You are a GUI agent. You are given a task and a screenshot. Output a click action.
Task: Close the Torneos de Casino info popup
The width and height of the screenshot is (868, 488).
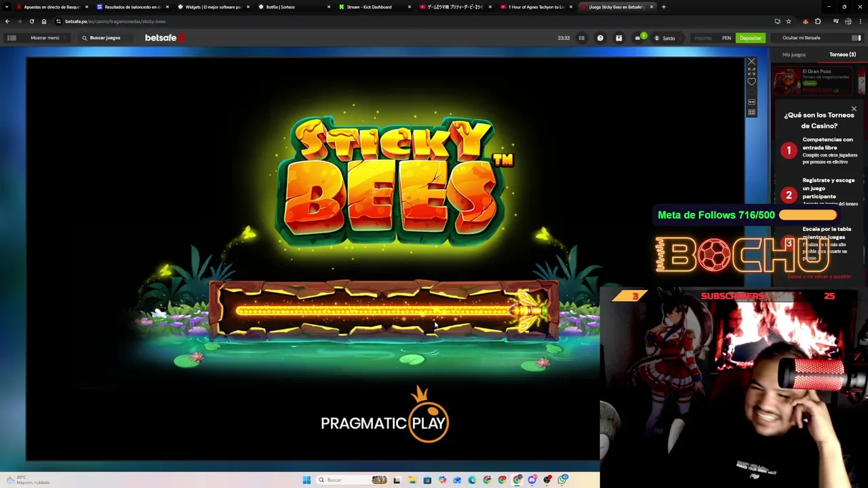click(854, 108)
